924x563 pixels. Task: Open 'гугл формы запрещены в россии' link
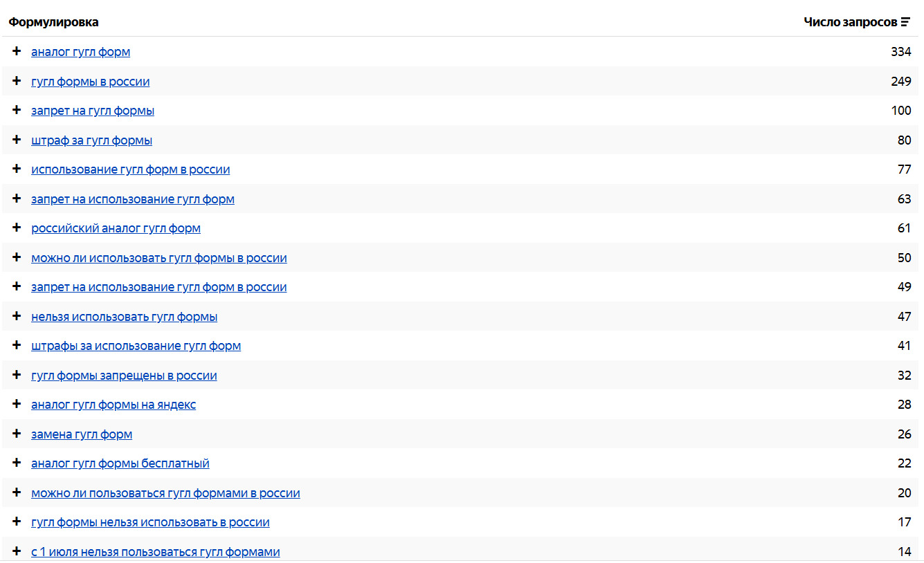pyautogui.click(x=124, y=376)
